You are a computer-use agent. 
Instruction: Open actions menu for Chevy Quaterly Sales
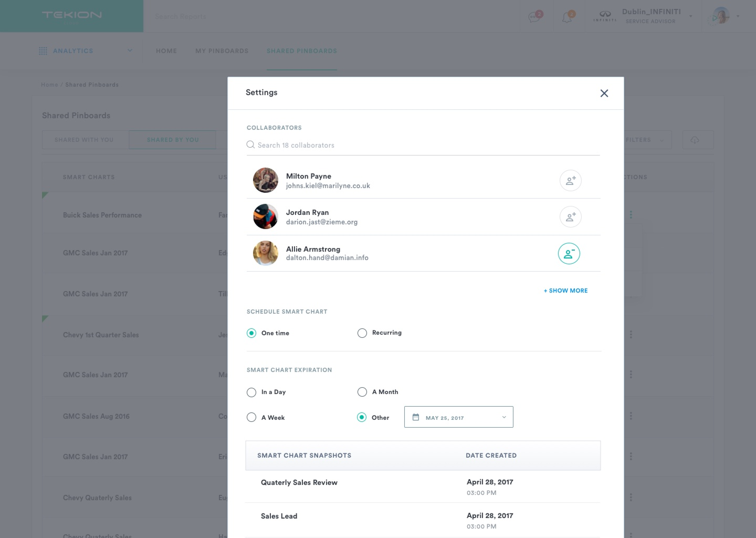coord(631,497)
